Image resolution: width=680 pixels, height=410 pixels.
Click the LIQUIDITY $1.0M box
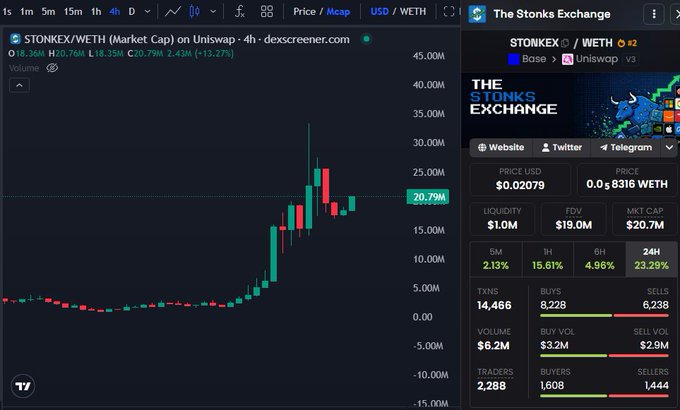click(502, 219)
